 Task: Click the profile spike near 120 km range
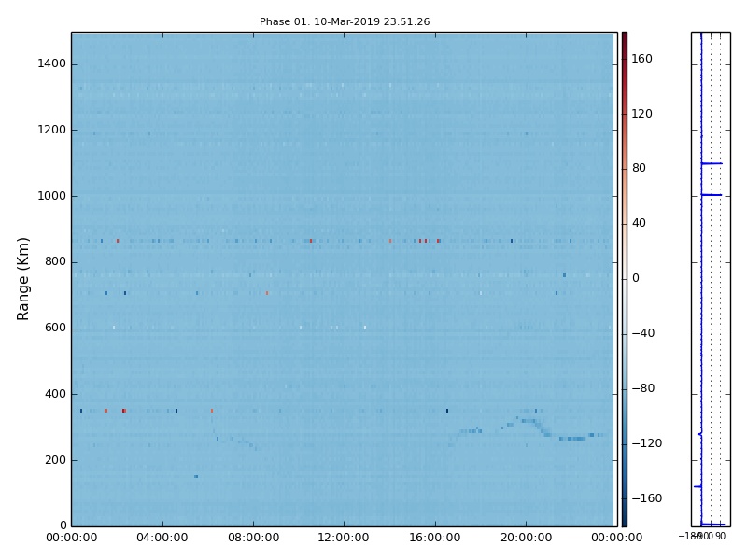[698, 486]
